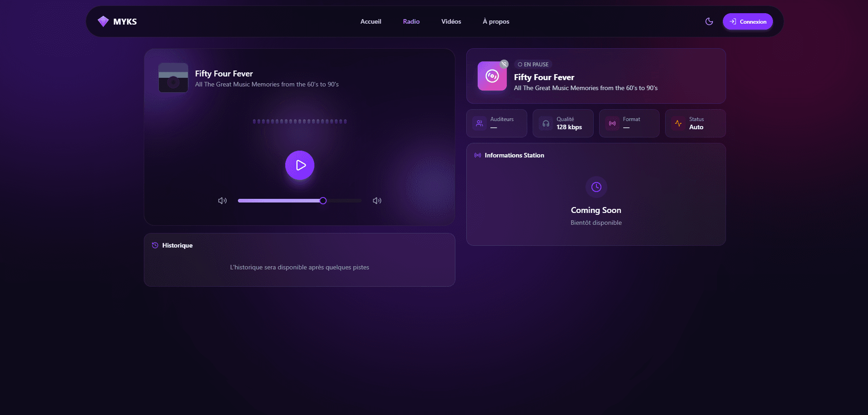Viewport: 868px width, 415px height.
Task: Click the "L'historique sera disponible" message
Action: click(x=299, y=267)
